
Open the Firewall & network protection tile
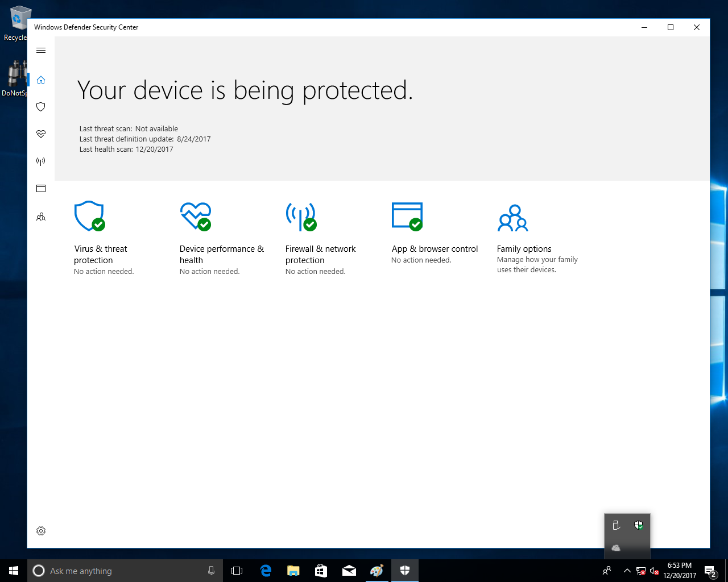pyautogui.click(x=321, y=238)
